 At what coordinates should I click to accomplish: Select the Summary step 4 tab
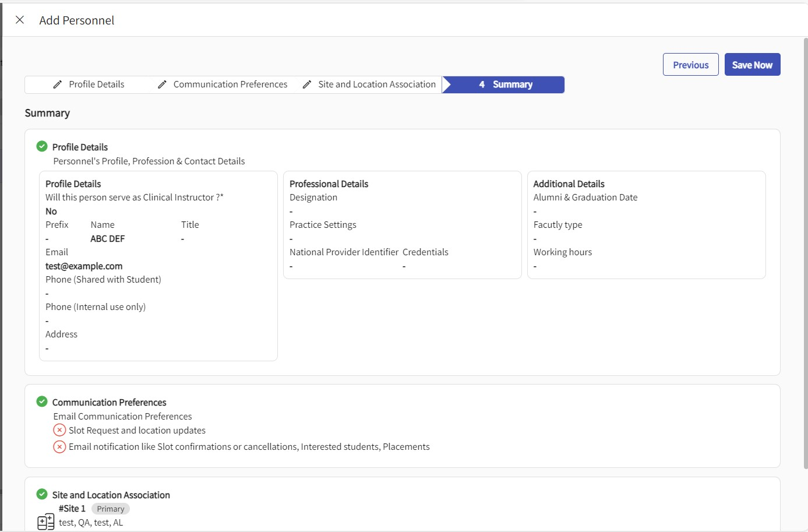tap(504, 84)
